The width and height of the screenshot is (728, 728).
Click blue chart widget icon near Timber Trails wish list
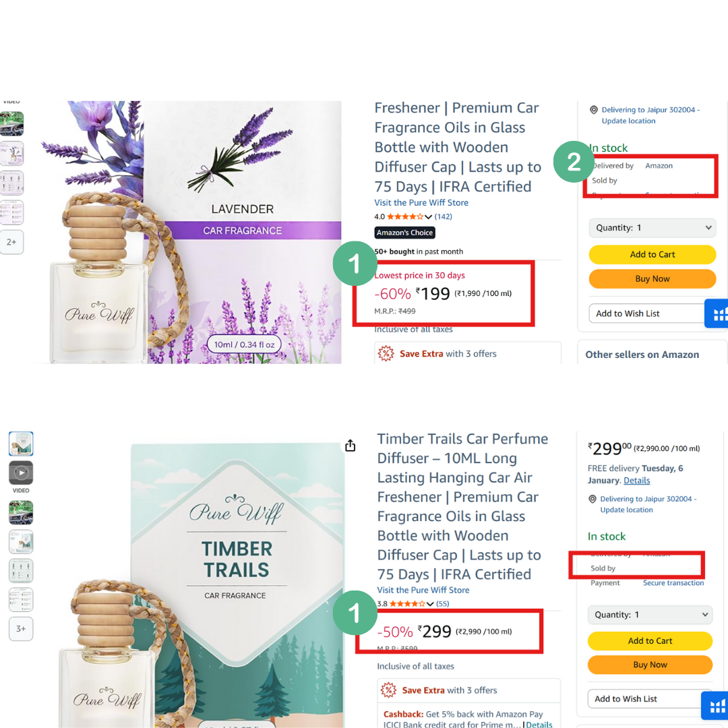pos(715,706)
